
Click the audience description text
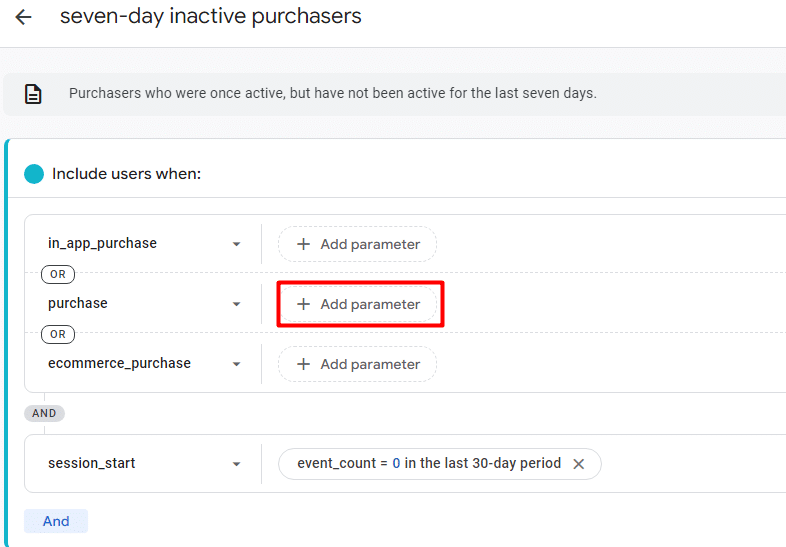[332, 93]
